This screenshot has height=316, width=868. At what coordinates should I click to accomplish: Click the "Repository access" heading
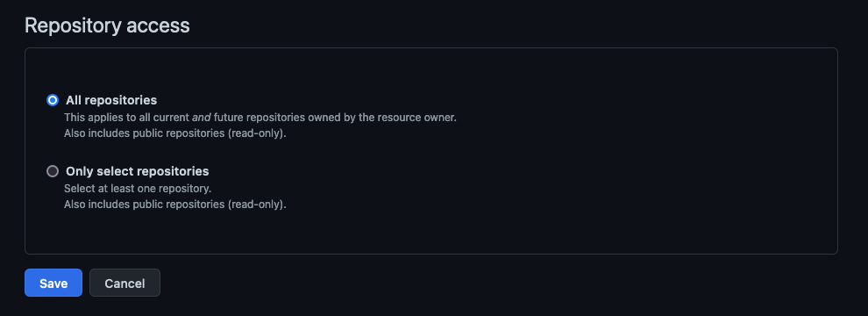107,25
